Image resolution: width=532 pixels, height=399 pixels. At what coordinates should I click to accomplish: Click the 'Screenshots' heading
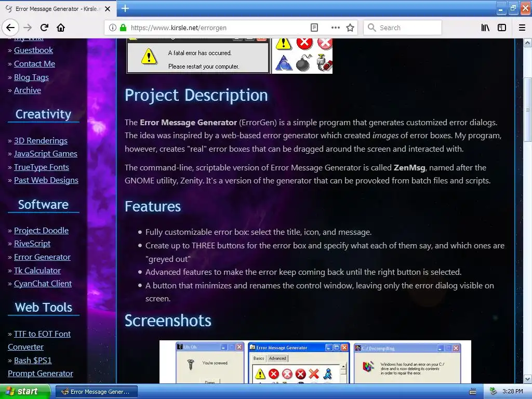pyautogui.click(x=168, y=321)
